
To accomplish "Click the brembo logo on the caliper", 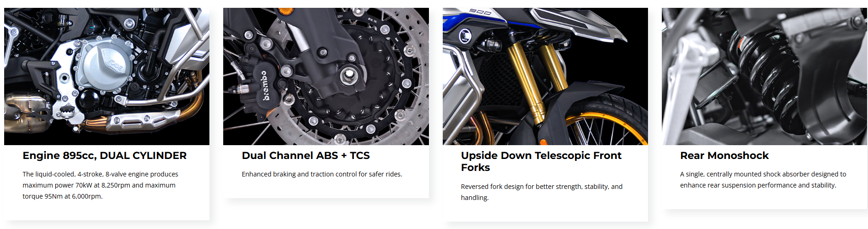I will coord(265,86).
